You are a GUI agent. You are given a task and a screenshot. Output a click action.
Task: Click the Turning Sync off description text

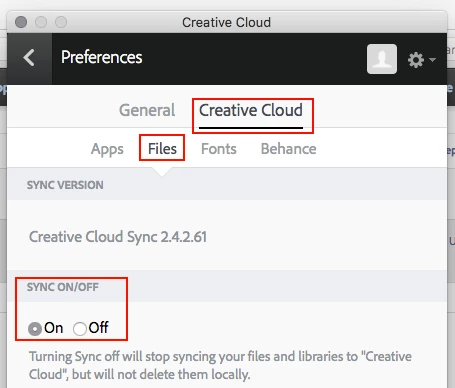(x=220, y=365)
